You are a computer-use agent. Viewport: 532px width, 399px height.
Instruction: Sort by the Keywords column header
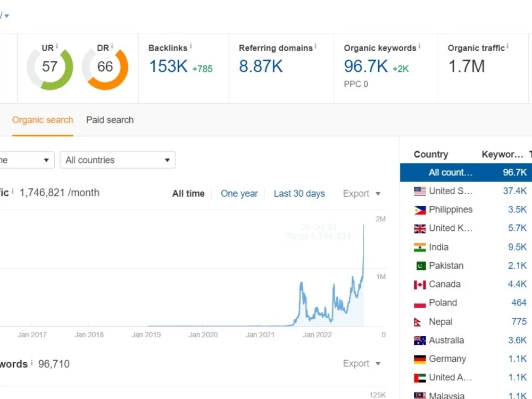coord(503,155)
